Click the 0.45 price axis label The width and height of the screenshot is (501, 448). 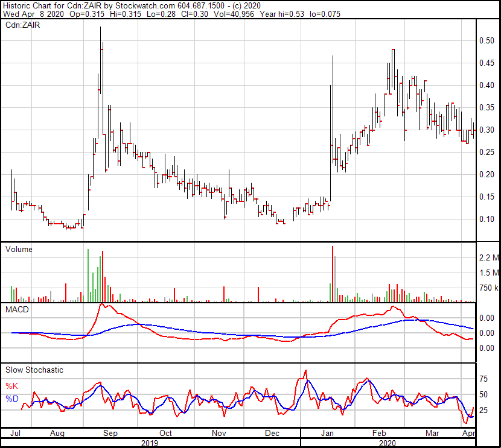487,63
